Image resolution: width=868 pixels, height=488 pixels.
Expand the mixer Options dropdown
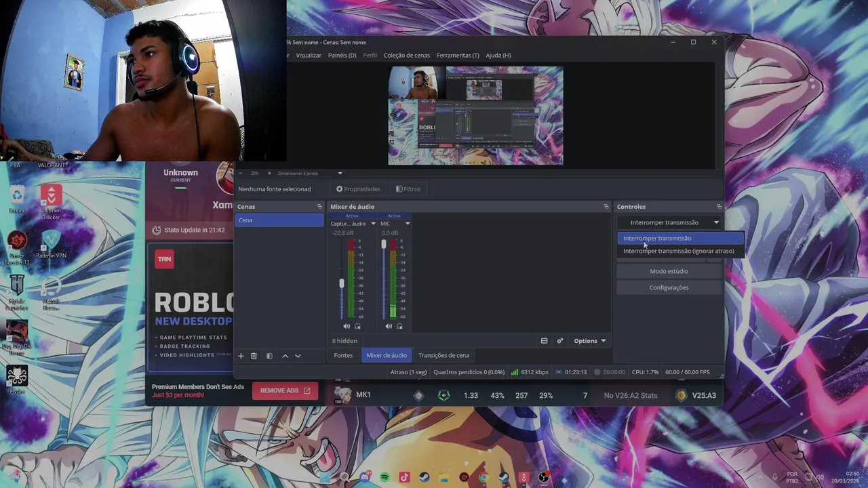[589, 341]
